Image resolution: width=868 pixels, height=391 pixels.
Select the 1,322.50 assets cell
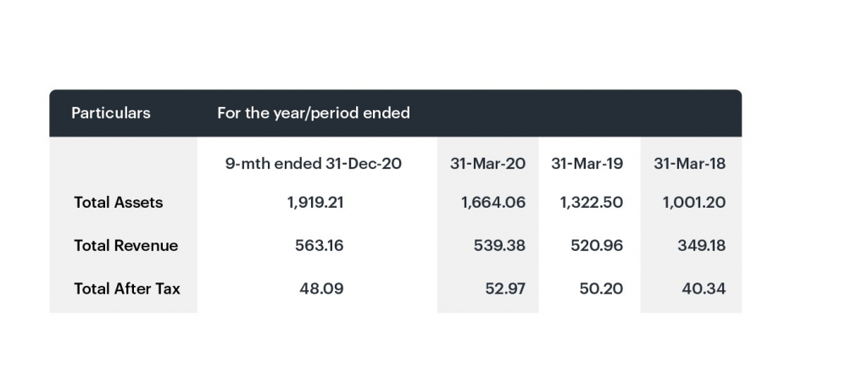[592, 203]
